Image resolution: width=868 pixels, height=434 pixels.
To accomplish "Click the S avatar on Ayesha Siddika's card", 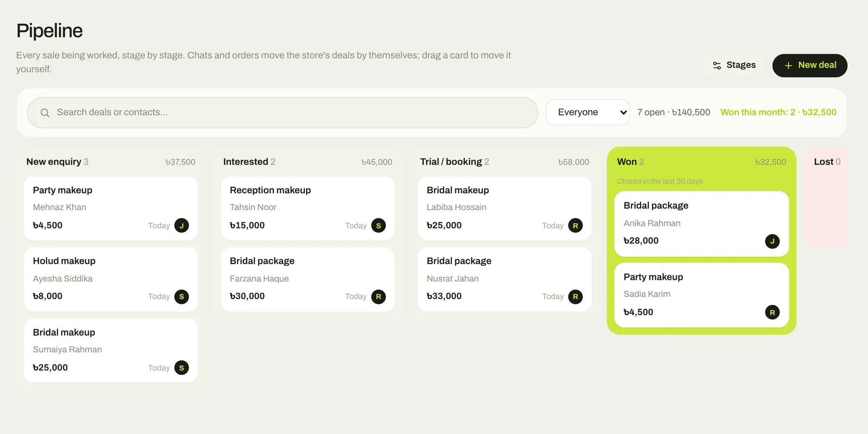I will click(x=182, y=297).
